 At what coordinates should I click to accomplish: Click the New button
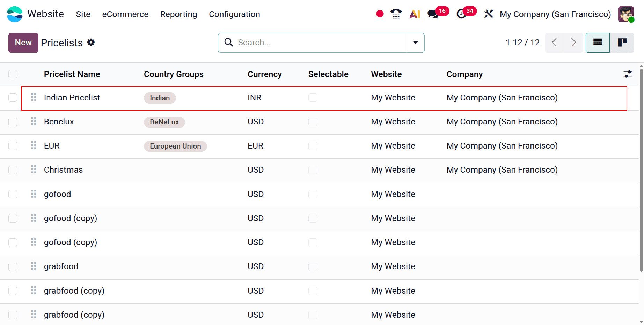23,43
